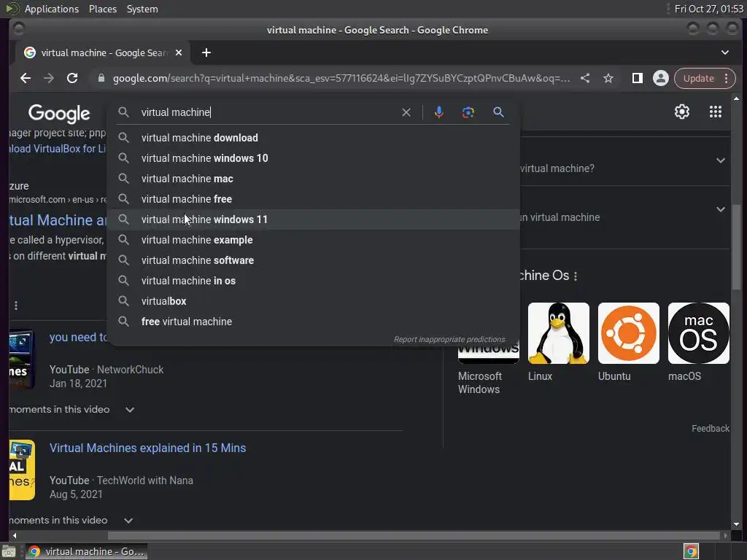The image size is (747, 560).
Task: Click the Microsoft Windows label
Action: click(480, 383)
